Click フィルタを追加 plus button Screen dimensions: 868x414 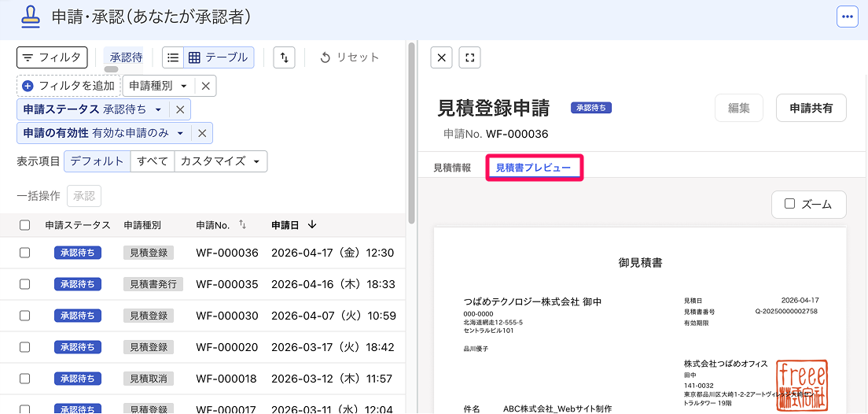pyautogui.click(x=68, y=86)
